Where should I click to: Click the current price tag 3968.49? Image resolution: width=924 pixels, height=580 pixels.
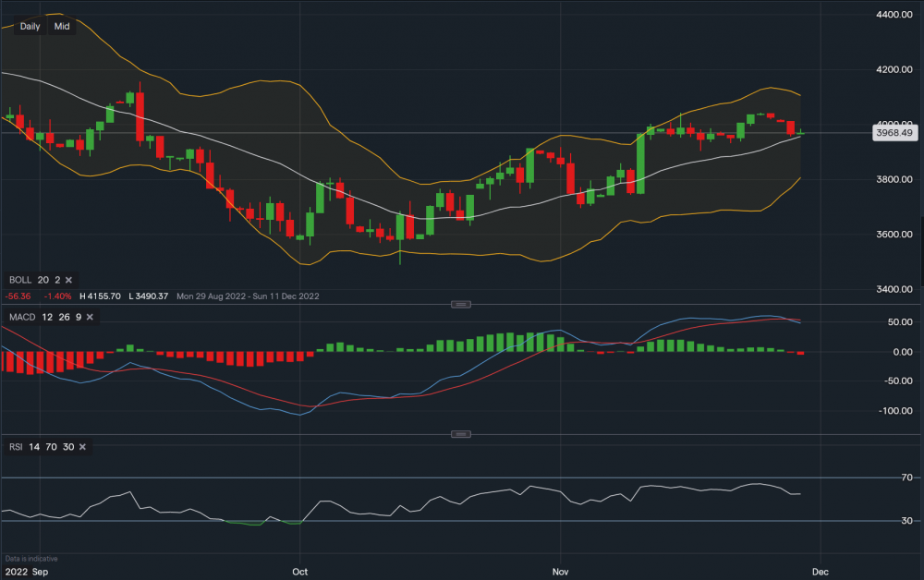click(x=894, y=133)
